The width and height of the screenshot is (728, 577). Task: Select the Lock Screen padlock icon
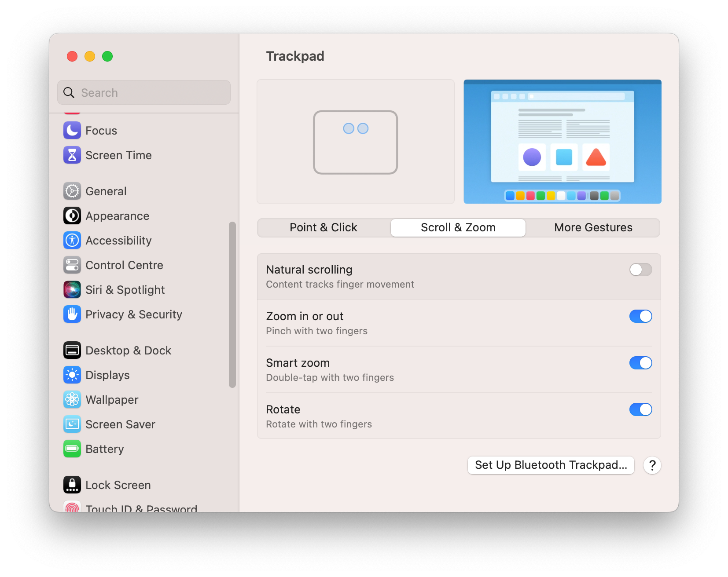[x=72, y=485]
